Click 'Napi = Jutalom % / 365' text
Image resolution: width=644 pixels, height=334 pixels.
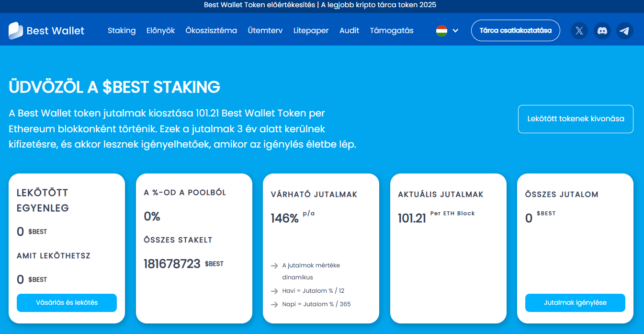(x=316, y=304)
